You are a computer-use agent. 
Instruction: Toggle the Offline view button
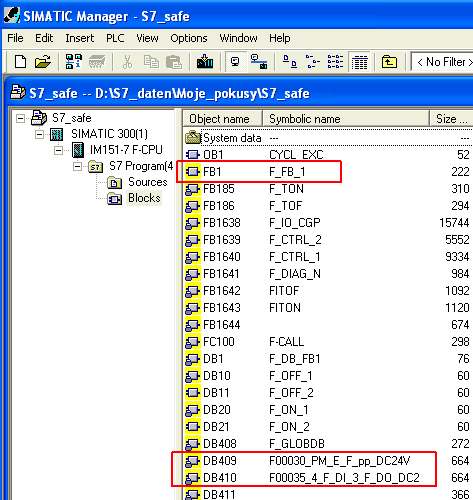pos(236,62)
